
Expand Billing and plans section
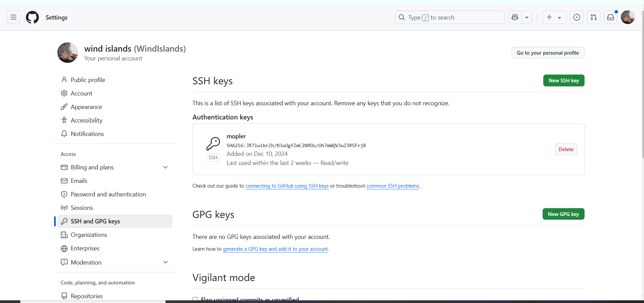(x=166, y=167)
